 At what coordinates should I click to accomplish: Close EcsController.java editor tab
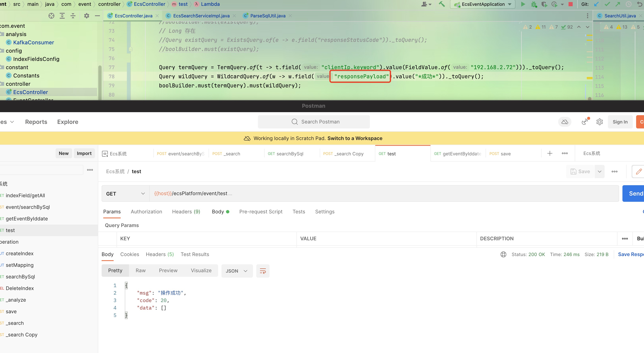click(157, 16)
